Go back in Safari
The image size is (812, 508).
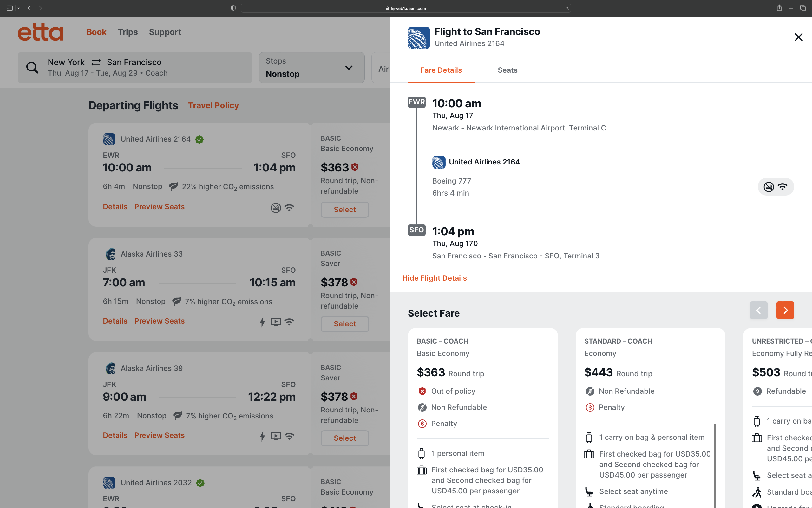29,8
